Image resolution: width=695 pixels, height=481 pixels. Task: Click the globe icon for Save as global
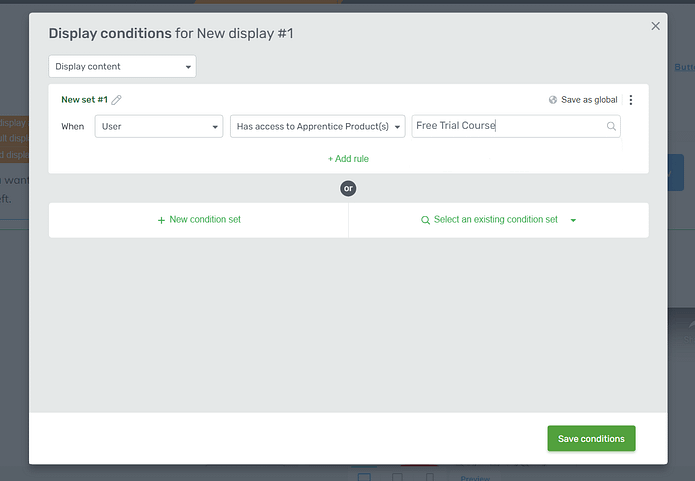pos(553,100)
